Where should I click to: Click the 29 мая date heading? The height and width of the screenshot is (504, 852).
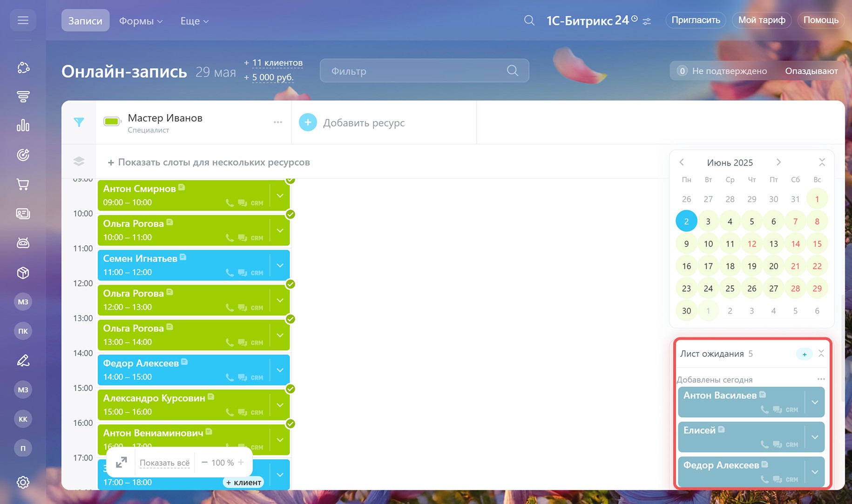[x=216, y=72]
